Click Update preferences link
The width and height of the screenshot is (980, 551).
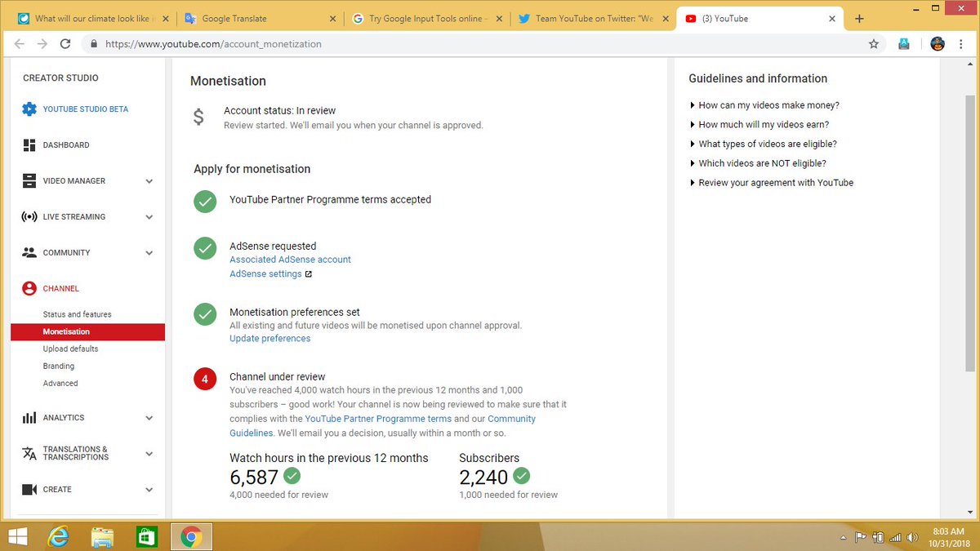(x=269, y=339)
